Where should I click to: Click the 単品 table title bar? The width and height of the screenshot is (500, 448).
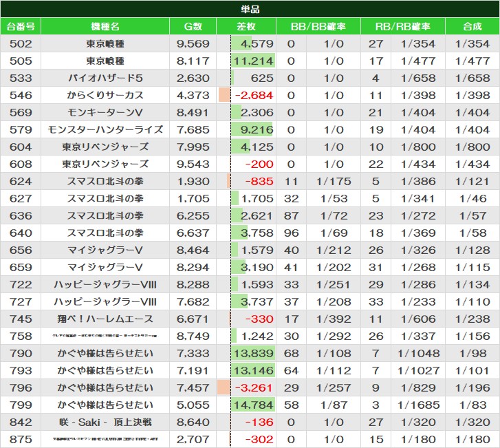pos(250,9)
